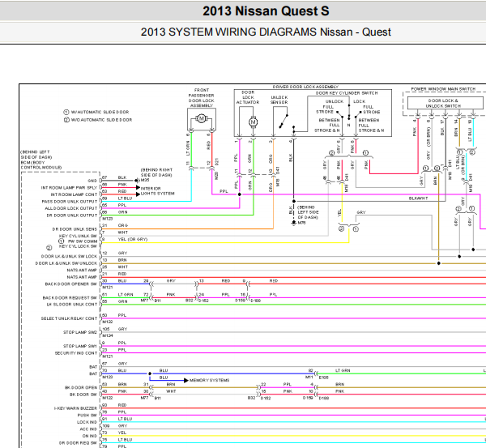Select the "BACK DOOR OPENER SW" terminal
Image resolution: width=486 pixels, height=448 pixels.
[71, 284]
